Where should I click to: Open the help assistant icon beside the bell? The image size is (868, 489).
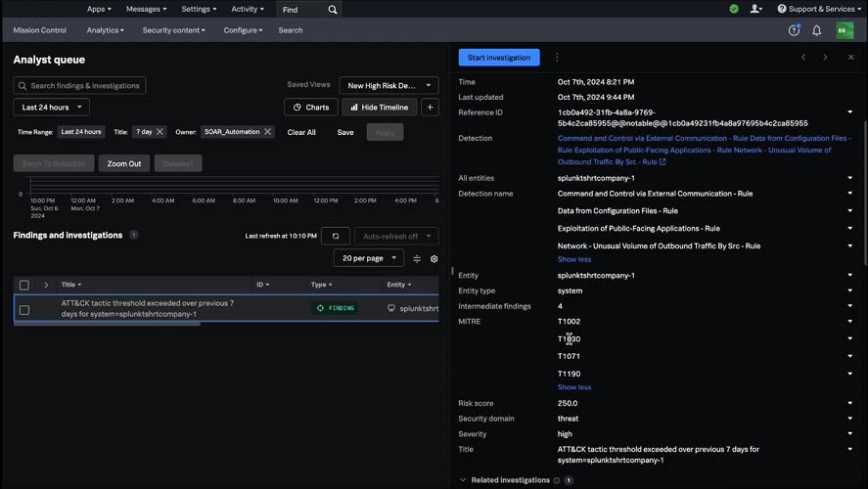coord(794,30)
